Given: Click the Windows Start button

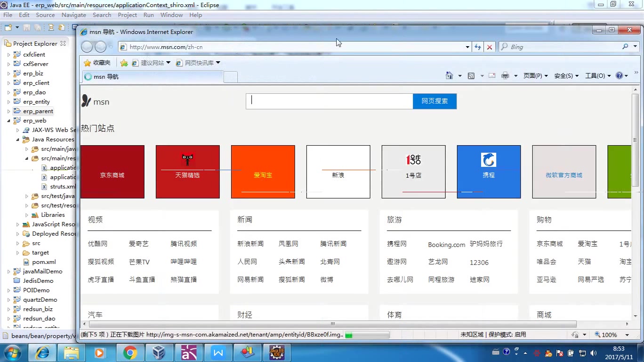Looking at the screenshot, I should click(13, 353).
